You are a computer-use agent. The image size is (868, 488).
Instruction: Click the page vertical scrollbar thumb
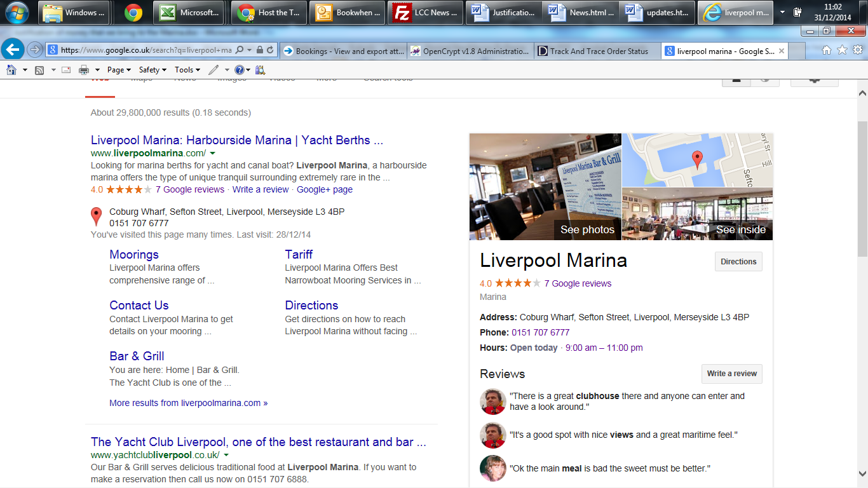(x=862, y=189)
